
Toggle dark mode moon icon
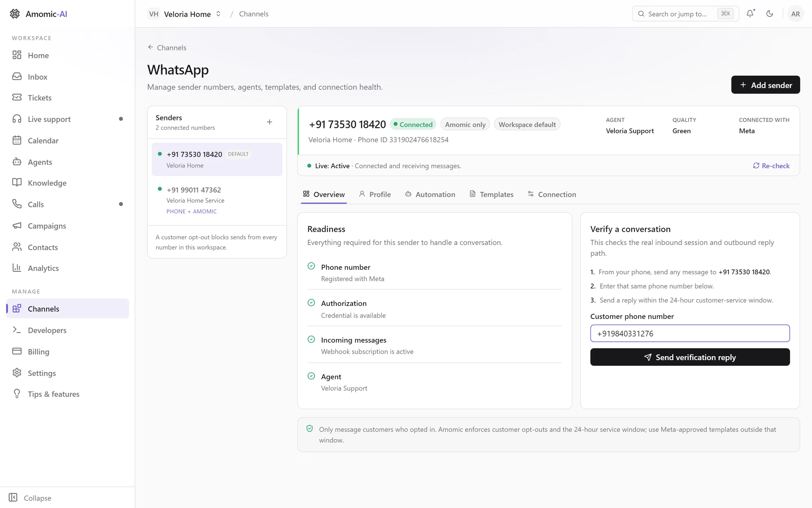click(770, 14)
